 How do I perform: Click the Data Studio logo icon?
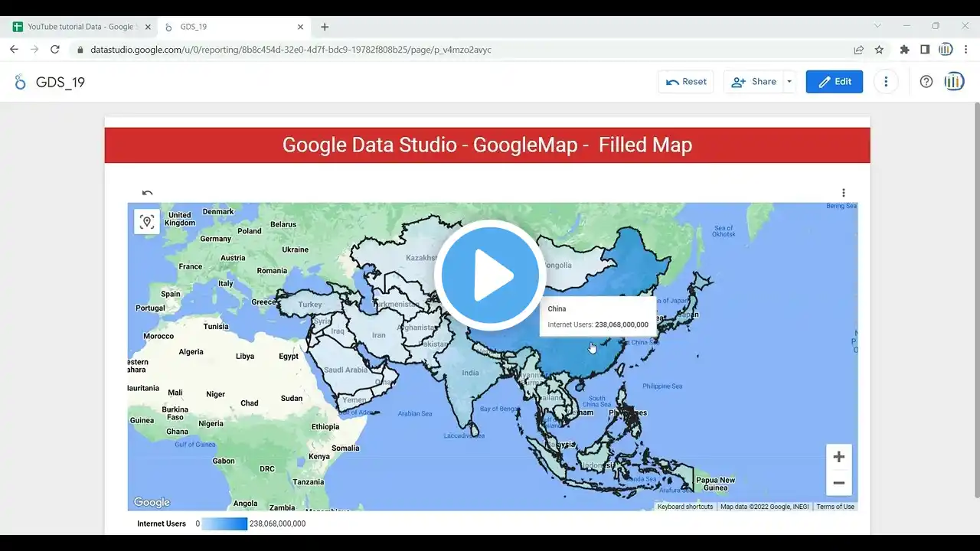[20, 82]
